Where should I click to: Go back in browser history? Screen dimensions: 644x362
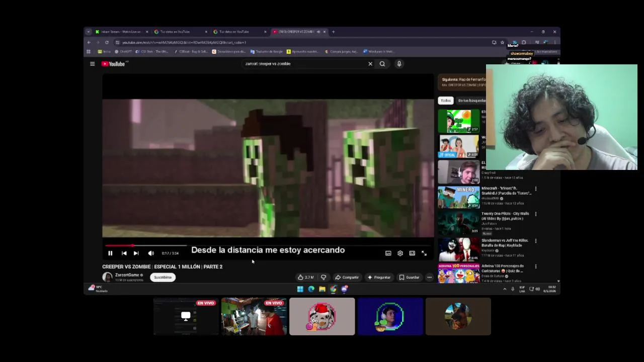point(89,42)
